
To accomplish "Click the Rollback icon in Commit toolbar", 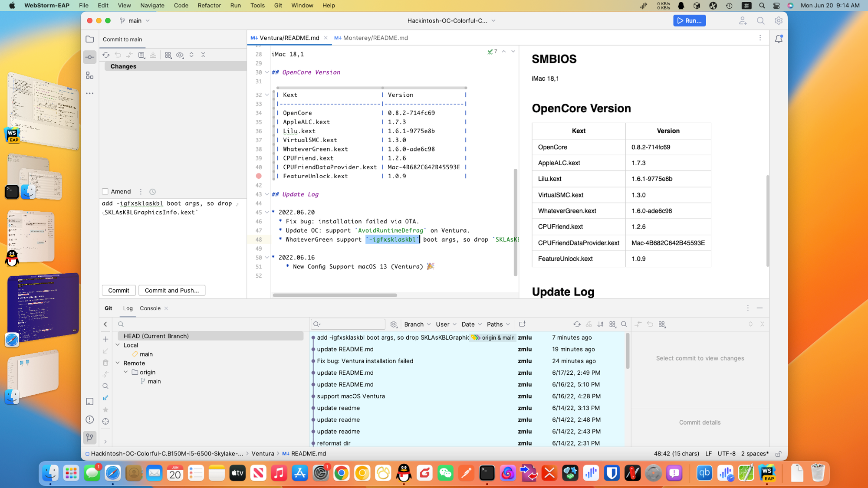I will tap(118, 55).
